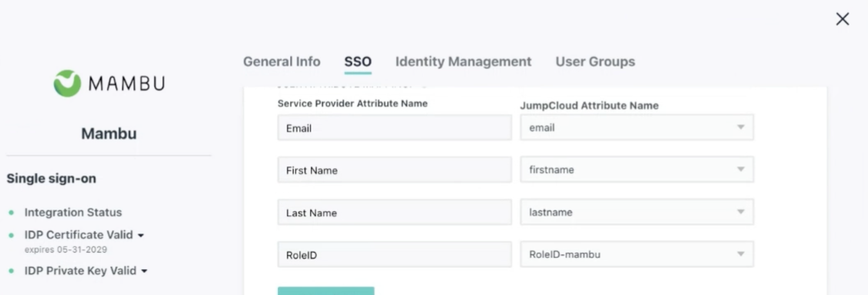Screen dimensions: 868x295
Task: Open the firstname JumpCloud attribute dropdown
Action: pyautogui.click(x=637, y=170)
